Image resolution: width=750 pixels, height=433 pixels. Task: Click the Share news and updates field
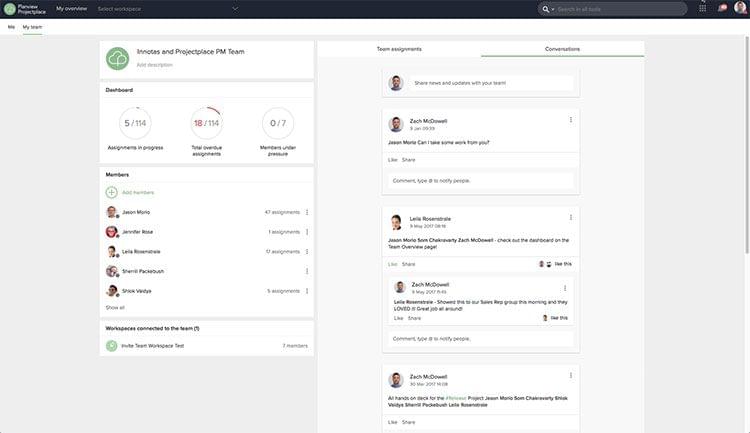[490, 83]
